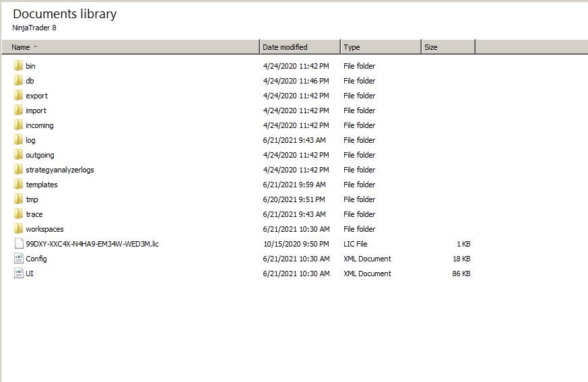Select the outgoing folder icon

(18, 154)
